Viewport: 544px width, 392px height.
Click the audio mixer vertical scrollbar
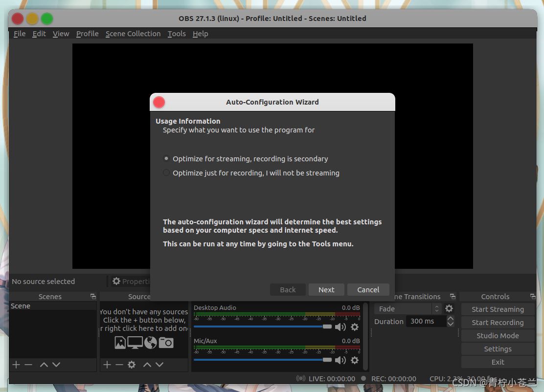coord(365,336)
